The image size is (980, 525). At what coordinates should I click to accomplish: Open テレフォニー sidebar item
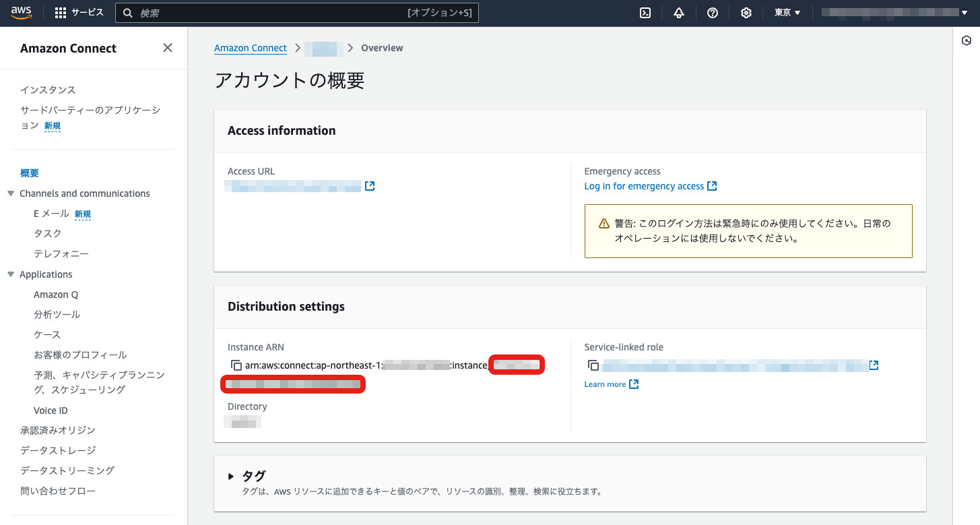[x=61, y=253]
